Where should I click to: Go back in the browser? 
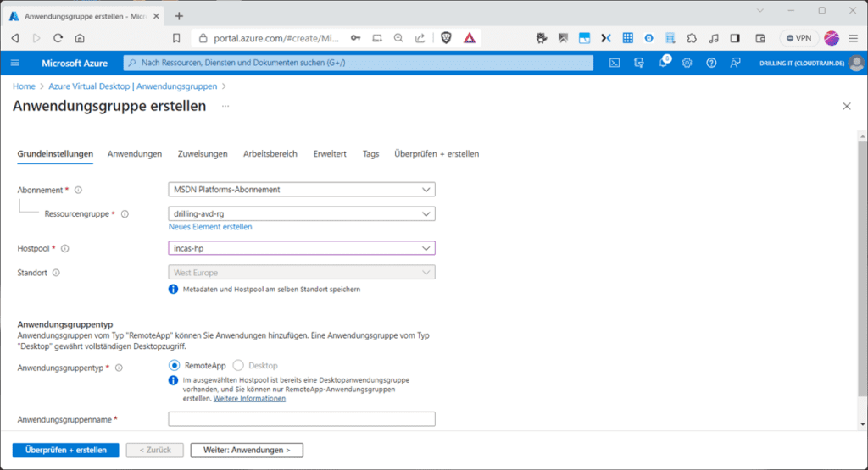(15, 38)
